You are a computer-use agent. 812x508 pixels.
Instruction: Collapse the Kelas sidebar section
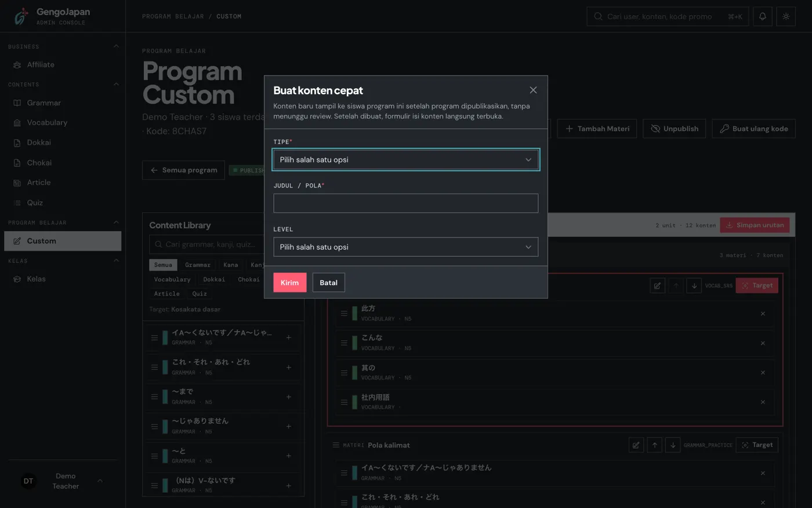tap(116, 261)
